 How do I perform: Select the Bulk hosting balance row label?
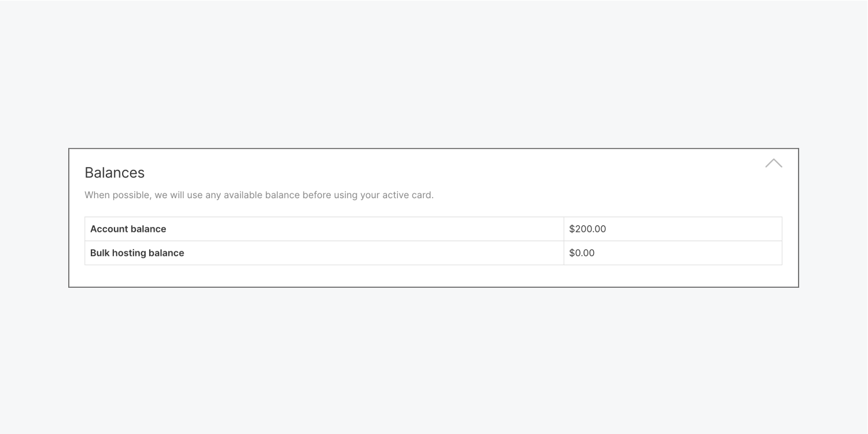(137, 253)
